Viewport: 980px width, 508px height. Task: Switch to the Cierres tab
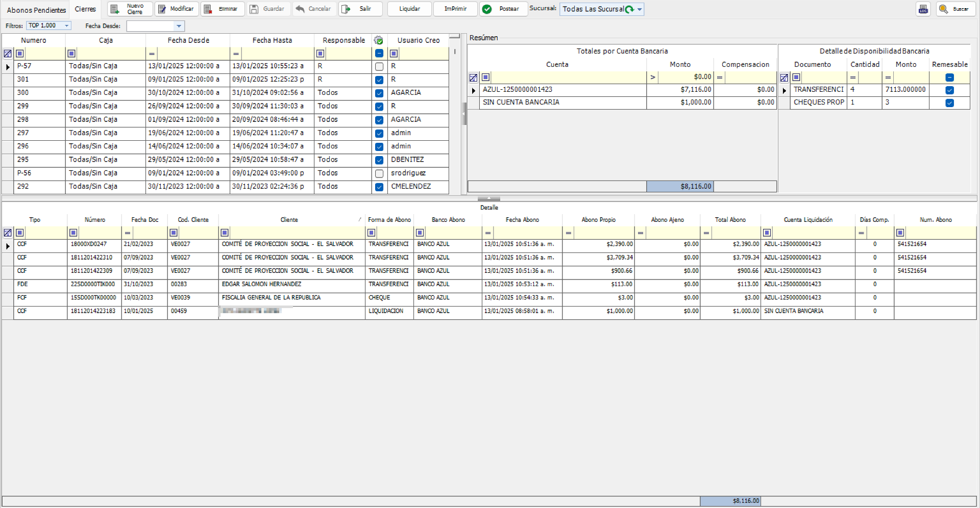(x=85, y=9)
